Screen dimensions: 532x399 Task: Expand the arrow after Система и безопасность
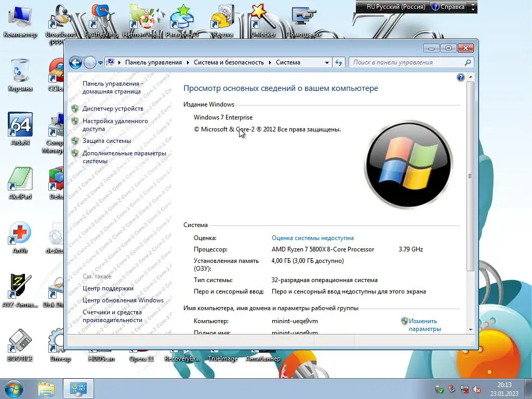pyautogui.click(x=270, y=63)
